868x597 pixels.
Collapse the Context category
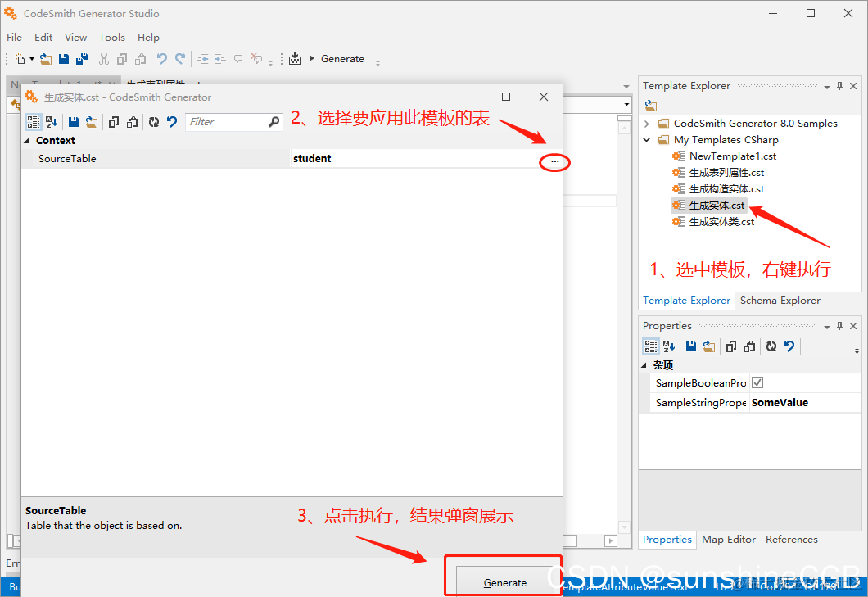coord(26,141)
